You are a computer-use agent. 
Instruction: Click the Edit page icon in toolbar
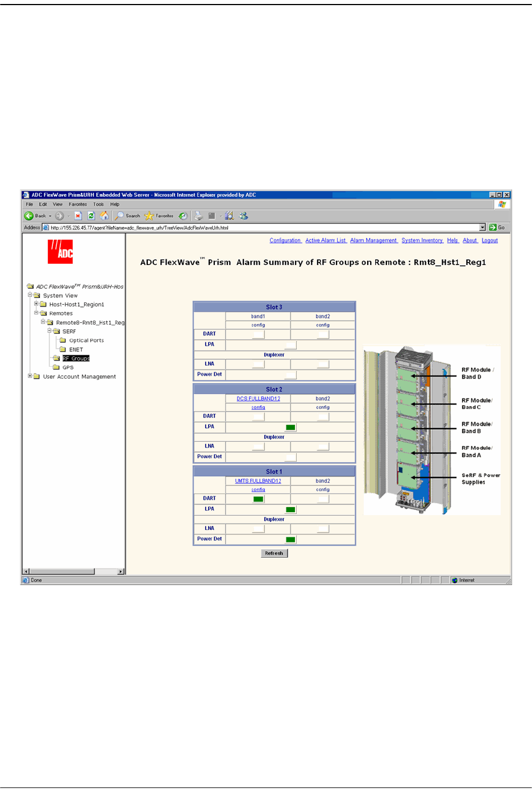212,216
